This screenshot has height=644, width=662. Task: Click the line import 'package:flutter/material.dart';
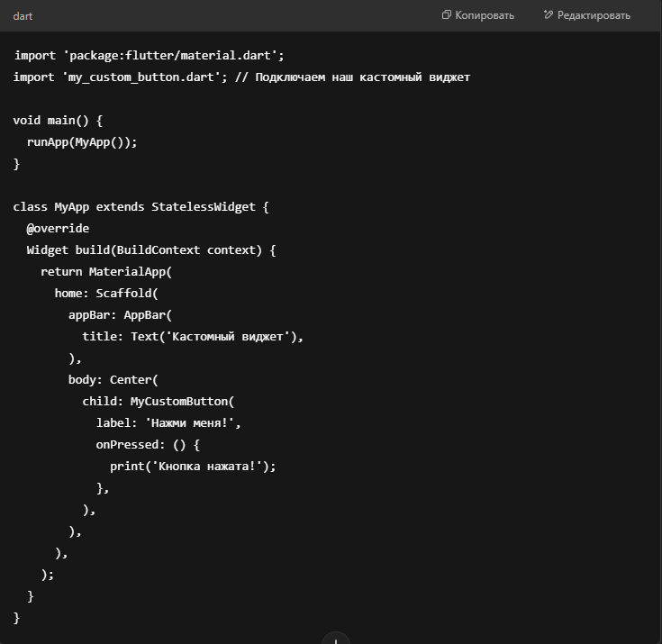click(149, 56)
